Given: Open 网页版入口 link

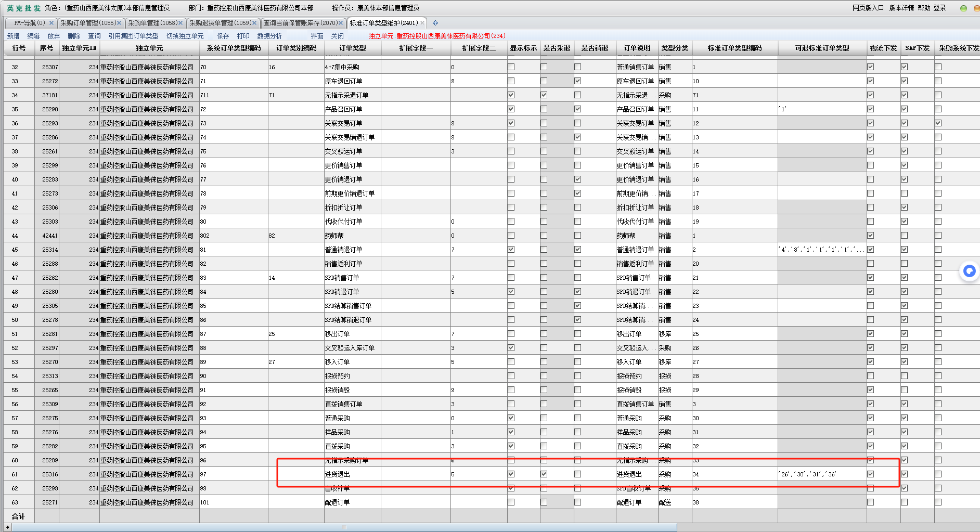Looking at the screenshot, I should coord(868,8).
